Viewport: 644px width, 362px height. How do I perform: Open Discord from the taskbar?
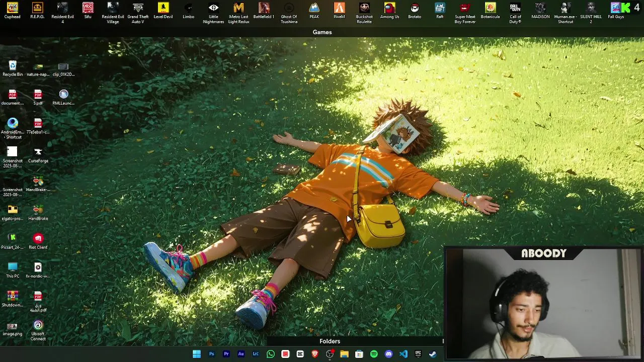(x=388, y=354)
